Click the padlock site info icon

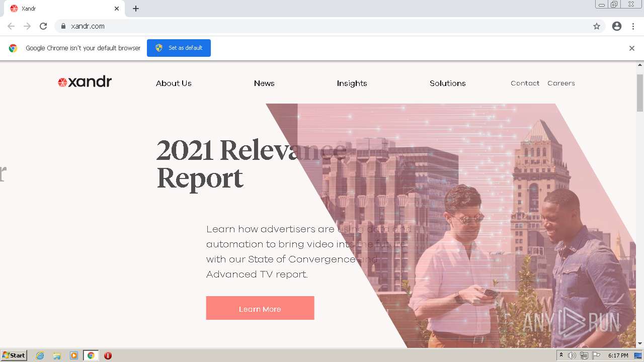(x=63, y=26)
